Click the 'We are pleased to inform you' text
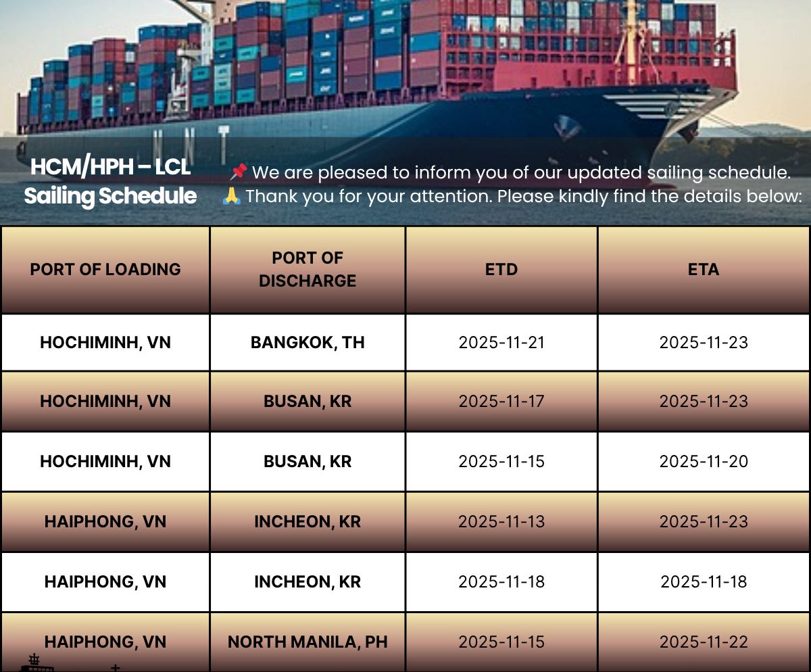The width and height of the screenshot is (811, 672). point(521,172)
